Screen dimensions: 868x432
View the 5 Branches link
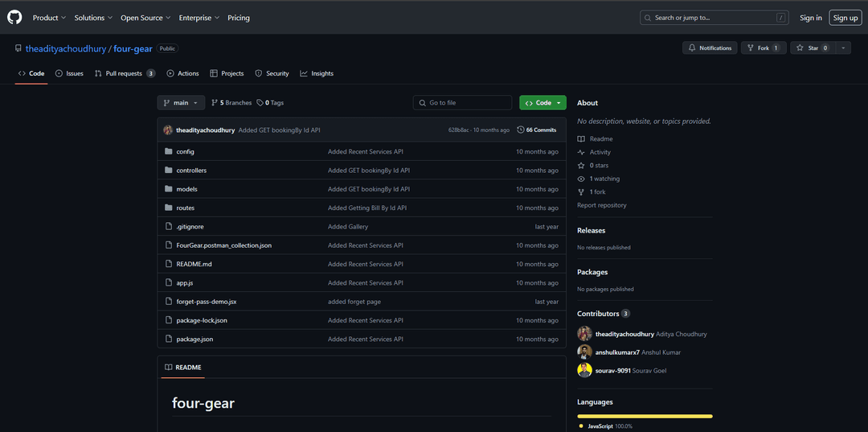tap(231, 102)
